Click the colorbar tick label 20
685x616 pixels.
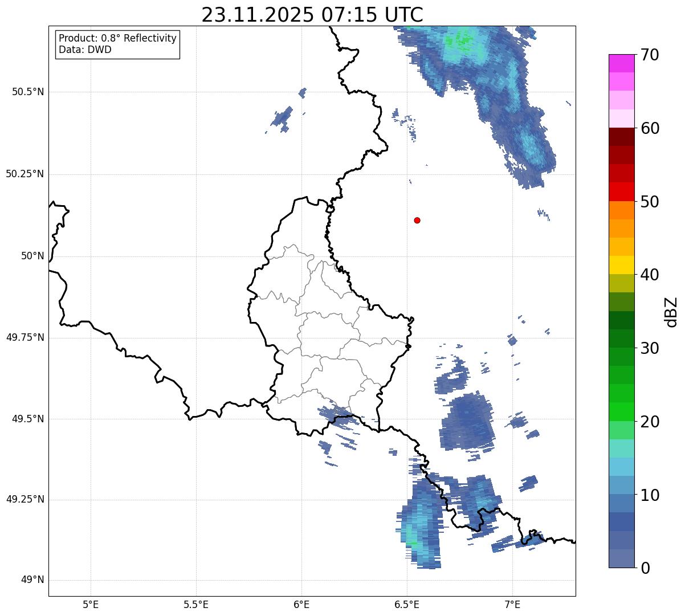(650, 422)
